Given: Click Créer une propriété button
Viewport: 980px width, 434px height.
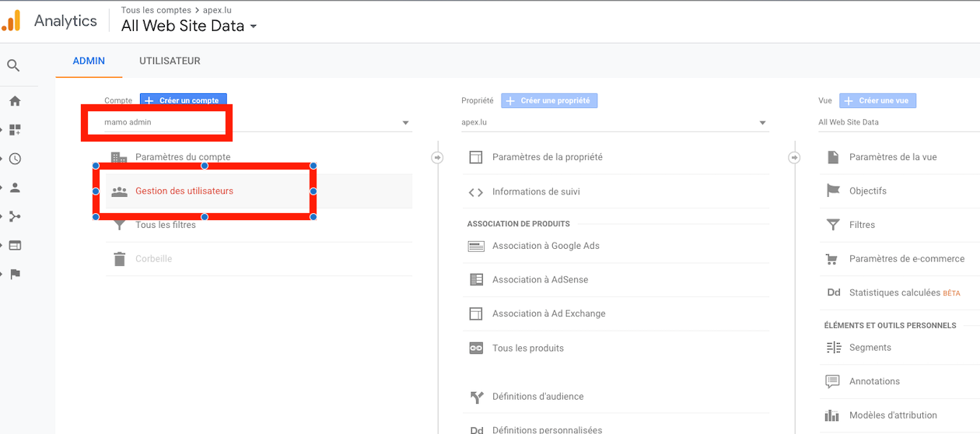Looking at the screenshot, I should (x=549, y=100).
